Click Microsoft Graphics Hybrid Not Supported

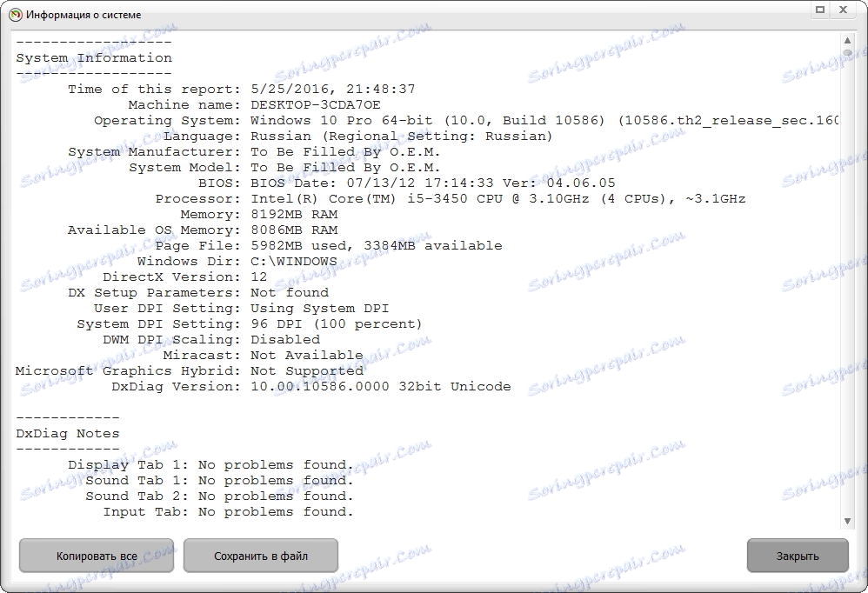point(307,370)
